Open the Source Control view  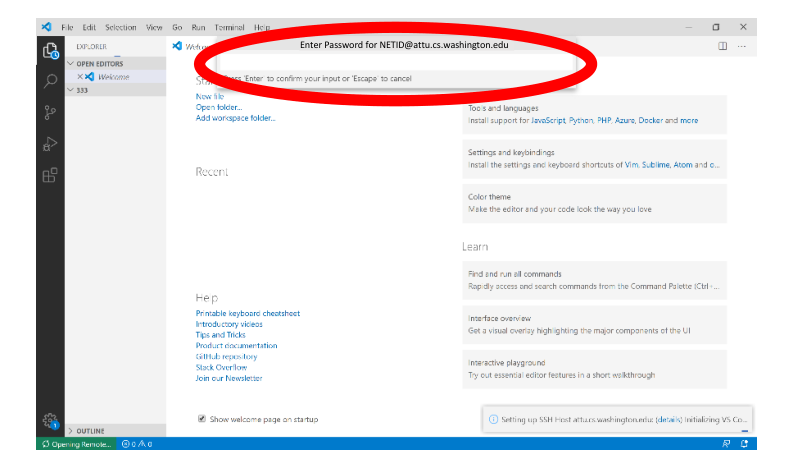50,112
